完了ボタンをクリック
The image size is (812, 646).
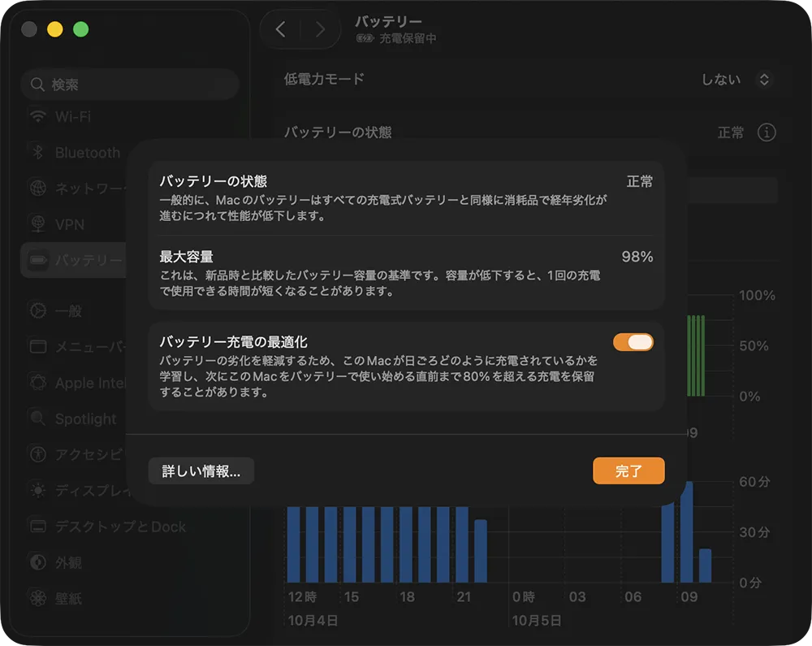pyautogui.click(x=628, y=471)
